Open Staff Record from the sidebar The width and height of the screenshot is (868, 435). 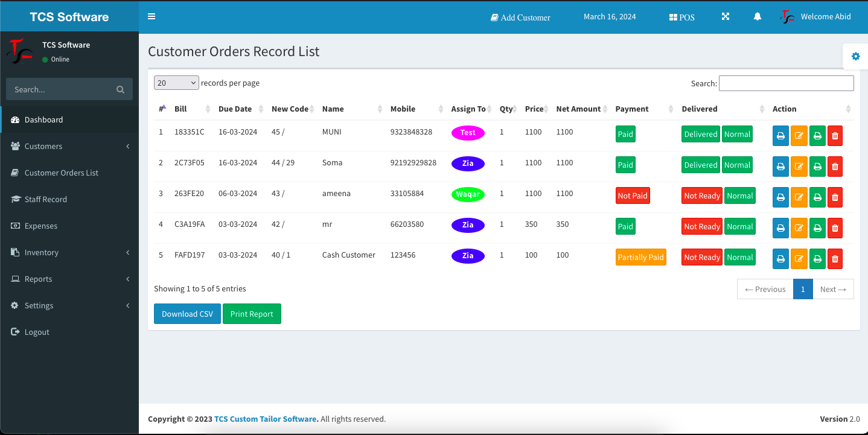[x=46, y=199]
